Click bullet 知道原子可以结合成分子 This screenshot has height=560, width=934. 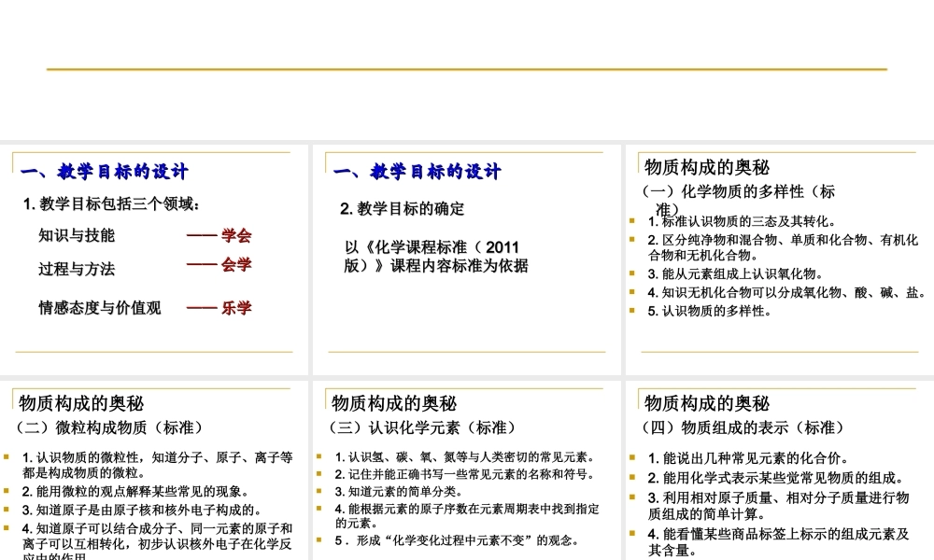coord(157,541)
